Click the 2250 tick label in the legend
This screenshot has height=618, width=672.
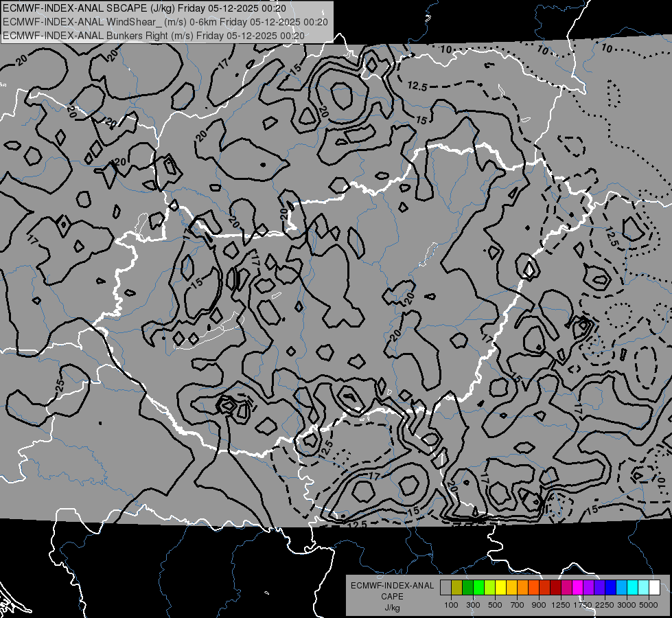pos(605,605)
